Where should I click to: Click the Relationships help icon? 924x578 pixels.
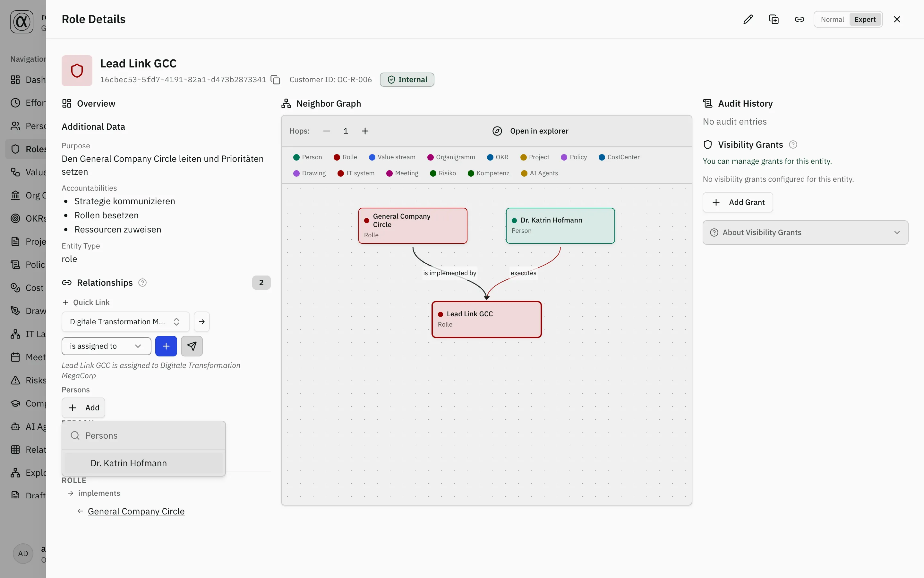click(x=142, y=283)
